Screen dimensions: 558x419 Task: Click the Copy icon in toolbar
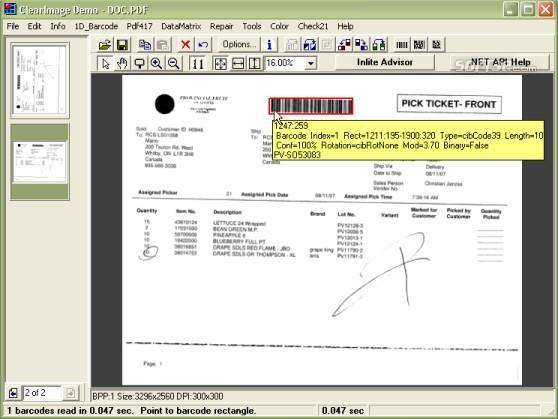pyautogui.click(x=145, y=45)
